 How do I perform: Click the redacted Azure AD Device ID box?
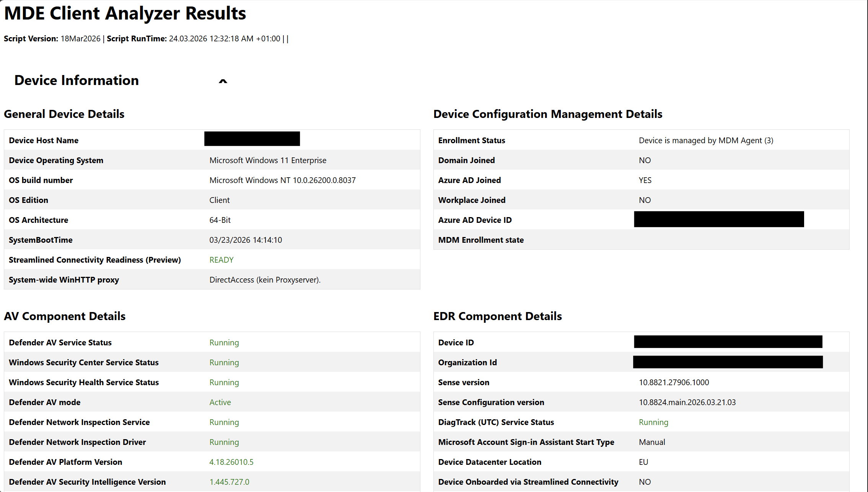click(x=718, y=219)
